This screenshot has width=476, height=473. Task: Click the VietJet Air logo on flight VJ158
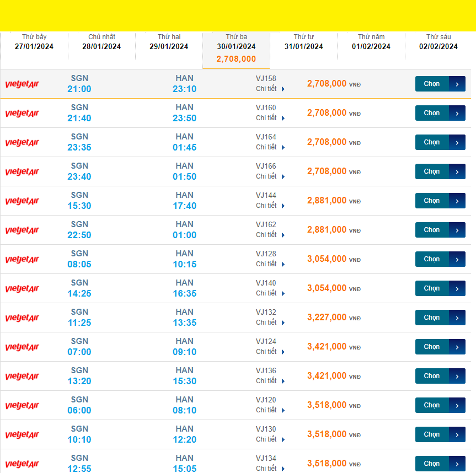pos(22,84)
